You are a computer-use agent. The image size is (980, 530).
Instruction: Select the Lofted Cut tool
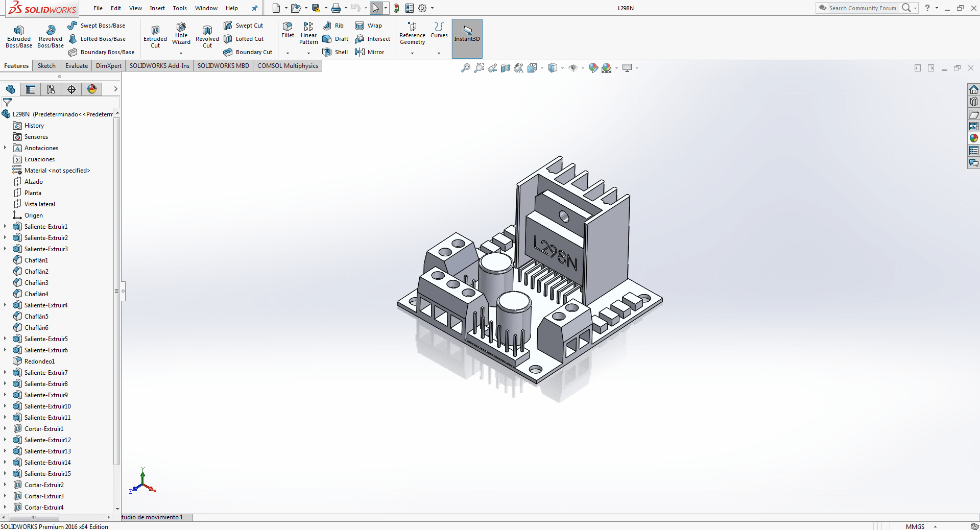[x=244, y=39]
